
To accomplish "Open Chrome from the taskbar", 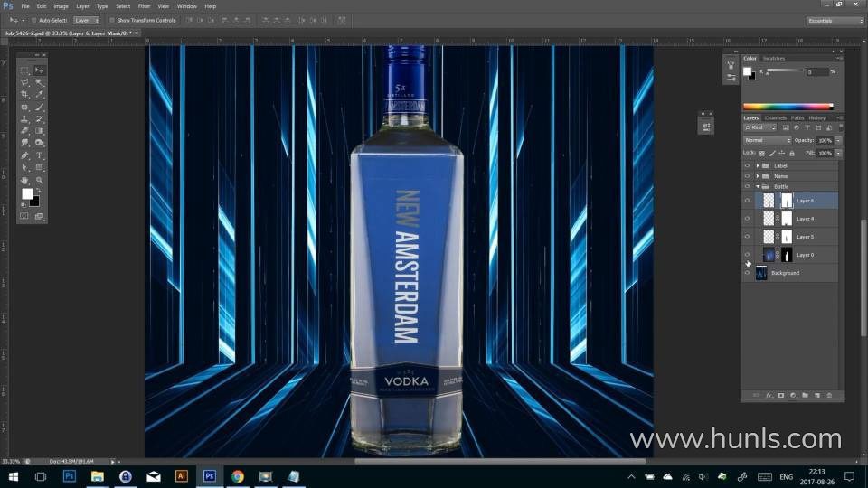I will coord(238,476).
